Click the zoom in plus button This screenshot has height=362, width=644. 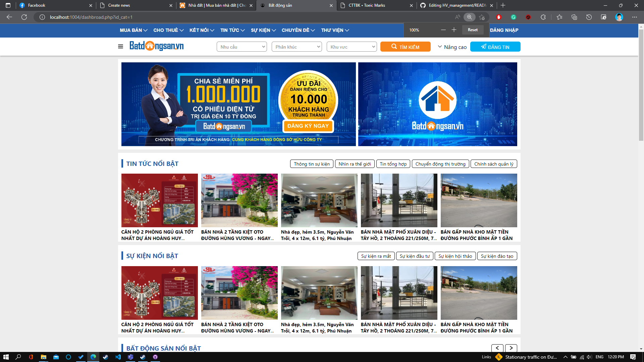tap(454, 30)
